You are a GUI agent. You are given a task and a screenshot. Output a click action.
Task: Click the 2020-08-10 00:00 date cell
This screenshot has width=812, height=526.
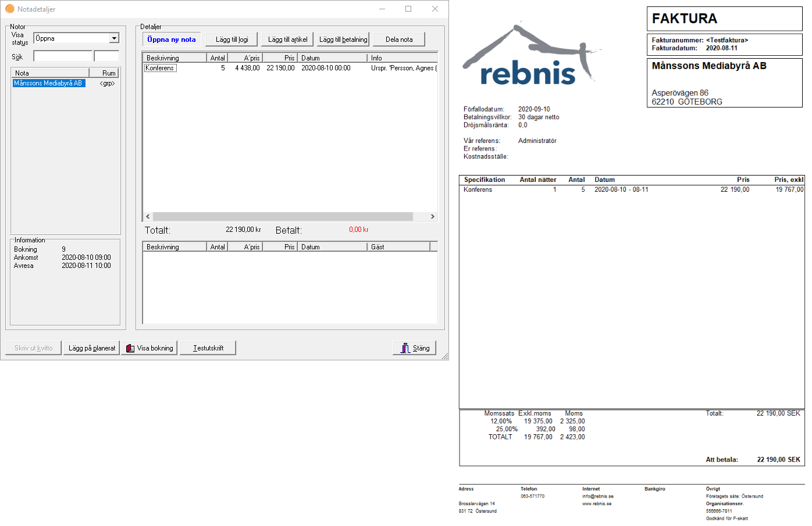[326, 68]
